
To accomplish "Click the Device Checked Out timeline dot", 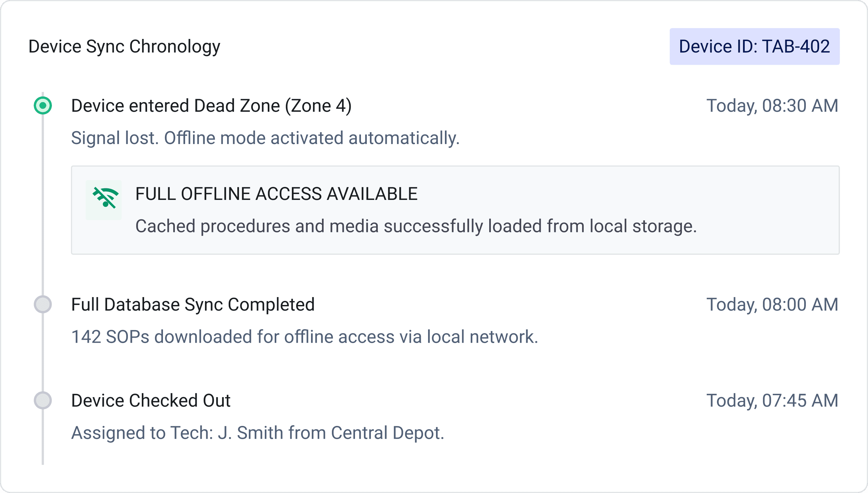I will (43, 400).
